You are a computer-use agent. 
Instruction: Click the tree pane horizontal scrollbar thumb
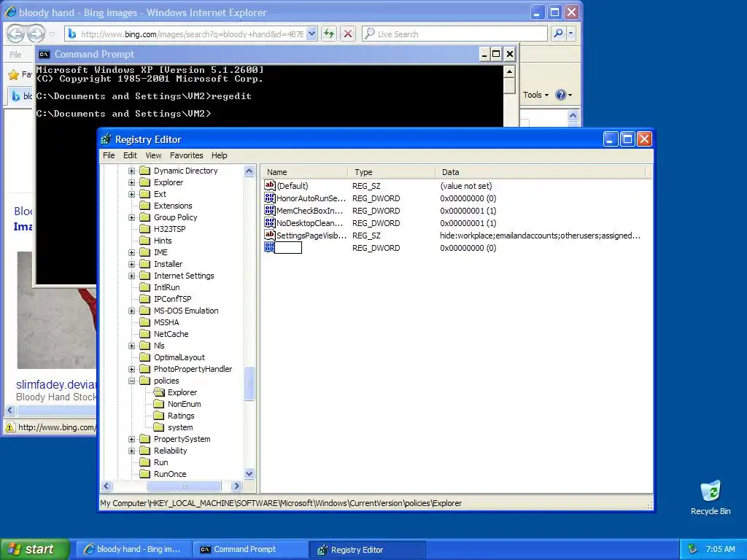[x=184, y=486]
